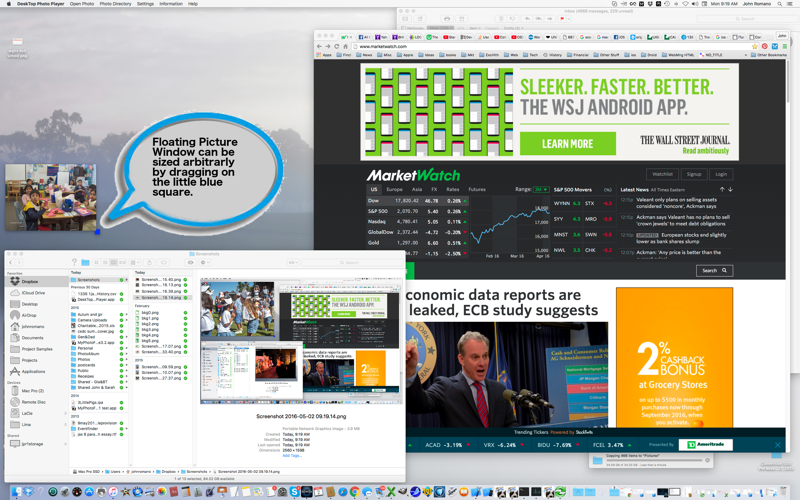The width and height of the screenshot is (800, 500).
Task: Close the ticker bar with the X icon
Action: click(x=778, y=445)
